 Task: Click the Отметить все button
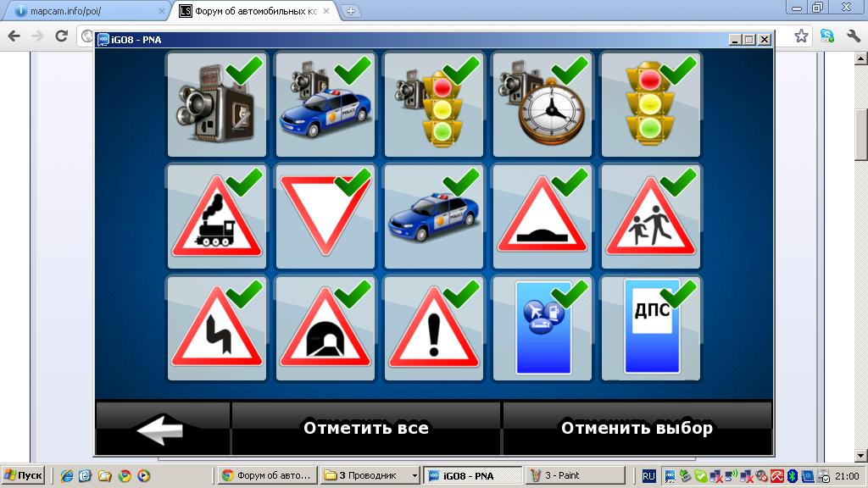366,428
